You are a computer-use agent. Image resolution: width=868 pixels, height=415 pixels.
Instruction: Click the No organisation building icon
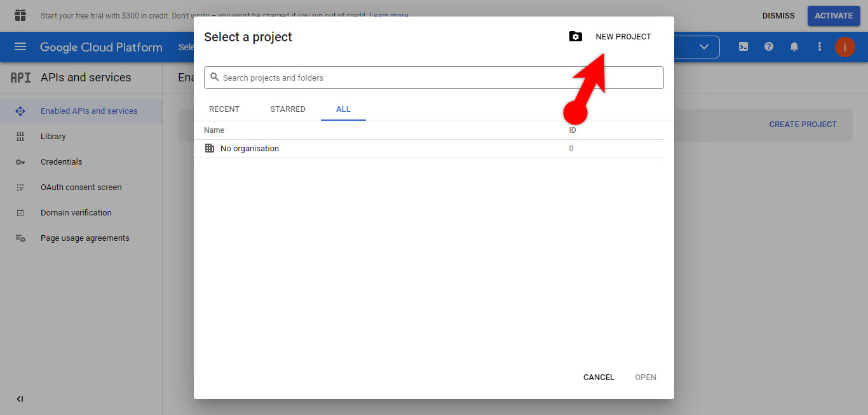210,148
